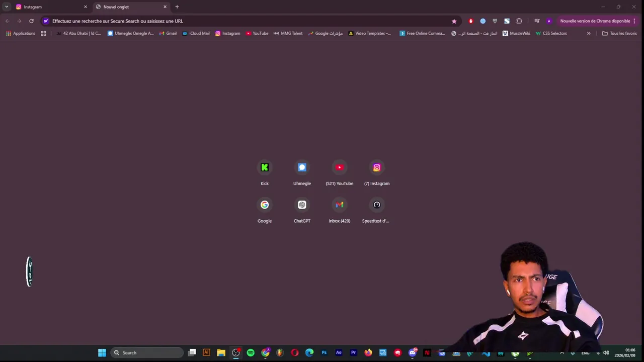Screen dimensions: 644x362
Task: Open the MuscleWiki bookmark
Action: click(x=516, y=33)
